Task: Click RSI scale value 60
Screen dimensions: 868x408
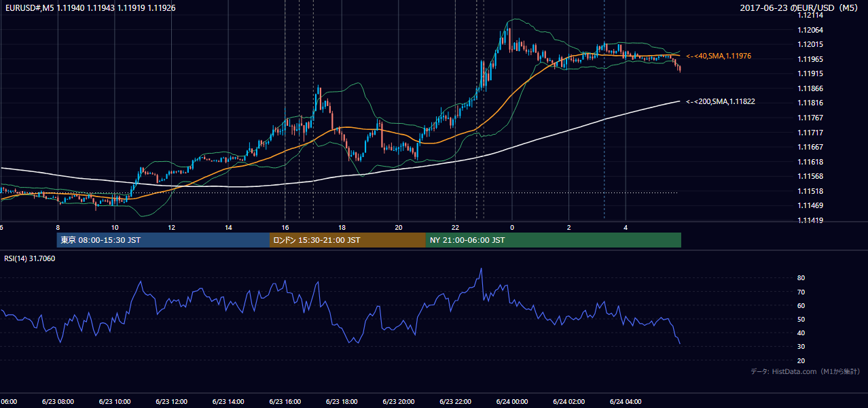Action: 801,305
